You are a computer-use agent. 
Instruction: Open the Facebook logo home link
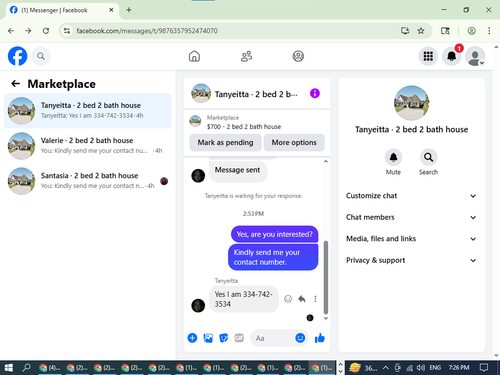[17, 56]
